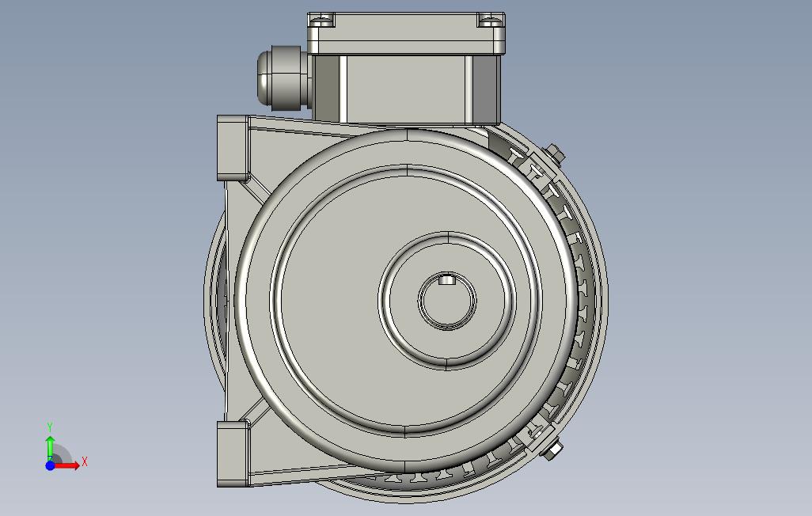Select the cooling fins on the right side
Viewport: 812px width, 516px height.
(x=582, y=301)
